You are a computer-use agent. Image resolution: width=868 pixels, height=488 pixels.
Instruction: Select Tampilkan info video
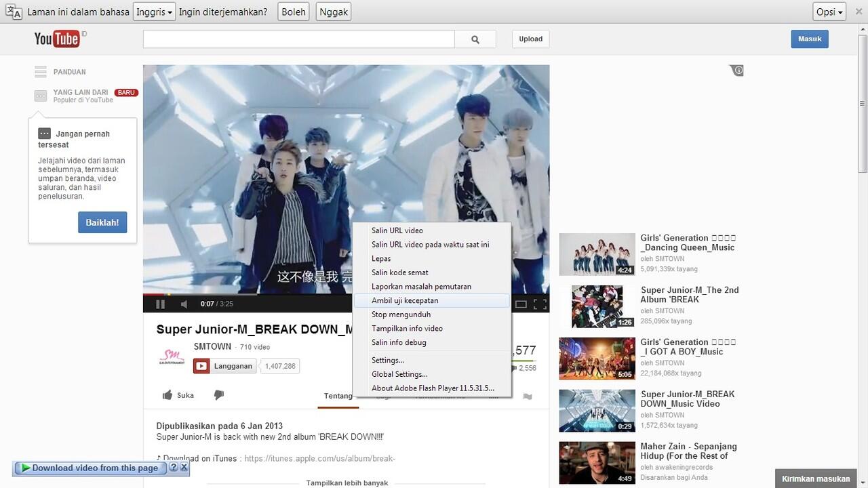[431, 329]
